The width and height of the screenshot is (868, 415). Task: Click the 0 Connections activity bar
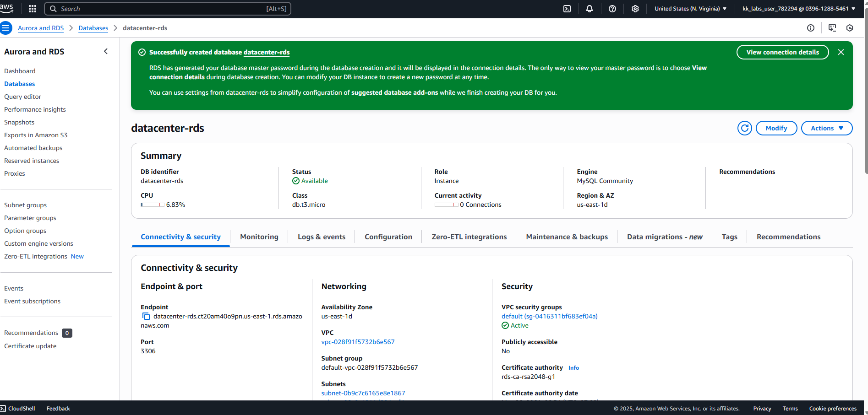(446, 205)
